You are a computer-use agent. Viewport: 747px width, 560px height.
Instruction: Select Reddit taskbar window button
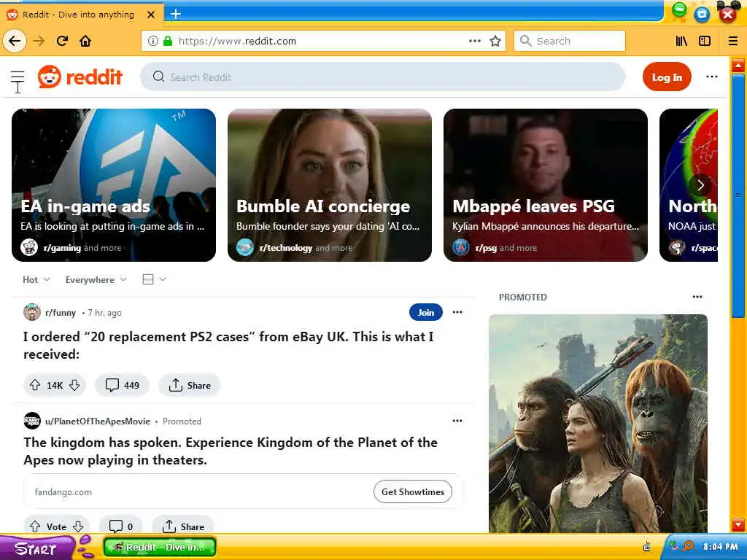[159, 547]
